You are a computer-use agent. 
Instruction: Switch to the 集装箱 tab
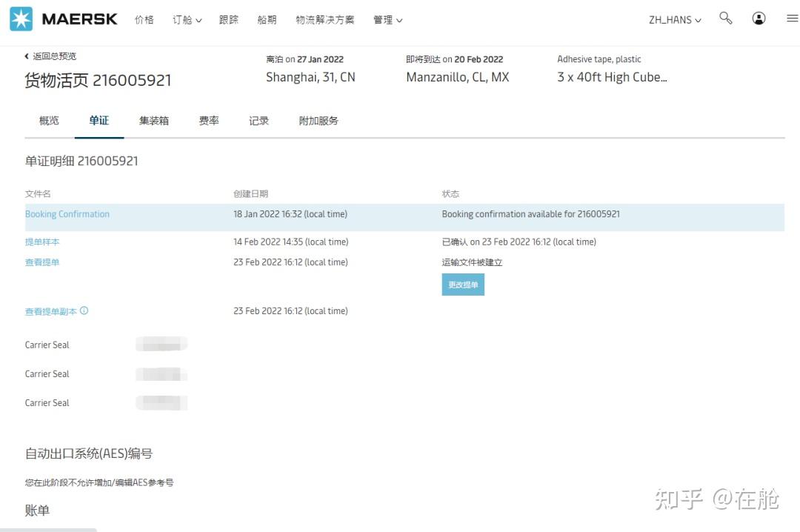pos(153,120)
